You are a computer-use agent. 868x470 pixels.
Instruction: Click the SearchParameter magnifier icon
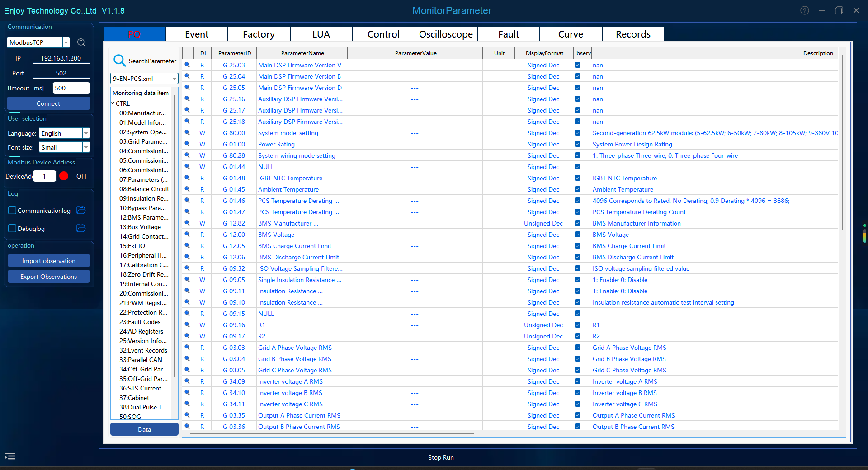(119, 61)
